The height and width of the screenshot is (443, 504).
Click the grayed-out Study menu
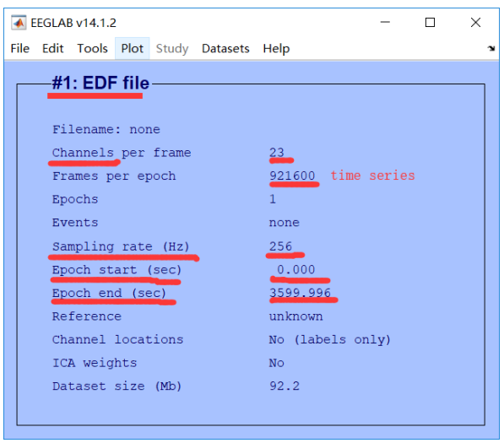coord(172,48)
